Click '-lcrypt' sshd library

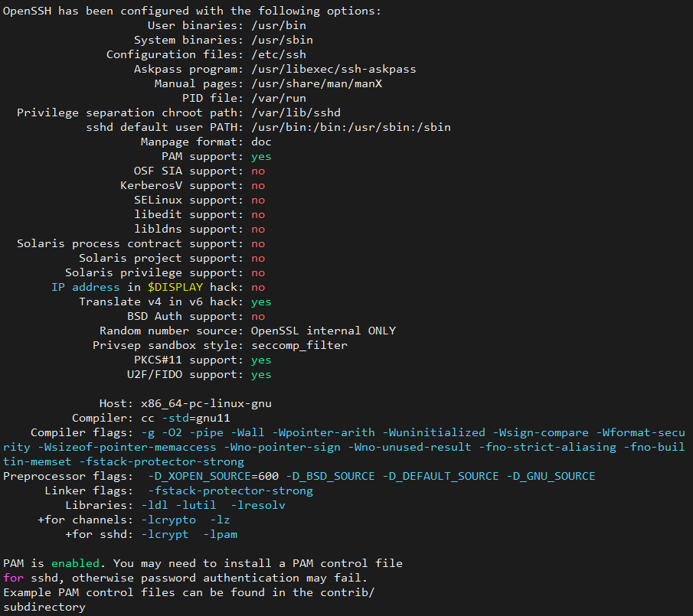click(x=165, y=535)
